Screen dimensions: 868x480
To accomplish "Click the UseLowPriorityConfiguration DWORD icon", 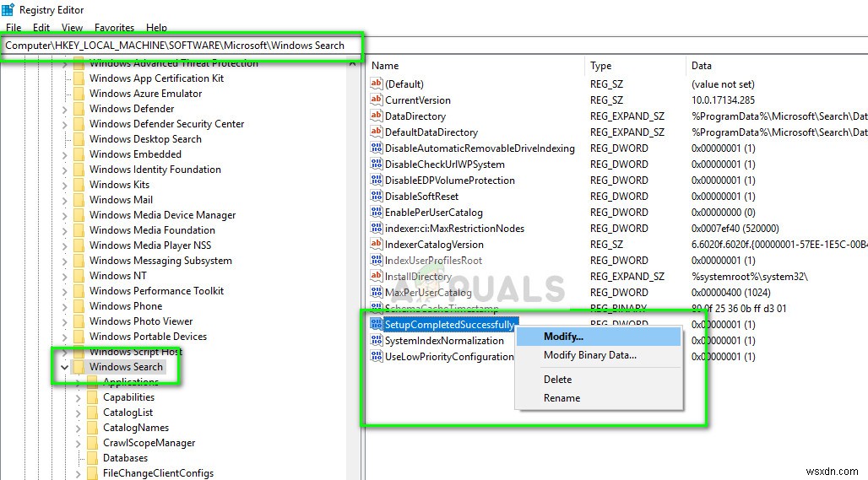I will [x=377, y=356].
